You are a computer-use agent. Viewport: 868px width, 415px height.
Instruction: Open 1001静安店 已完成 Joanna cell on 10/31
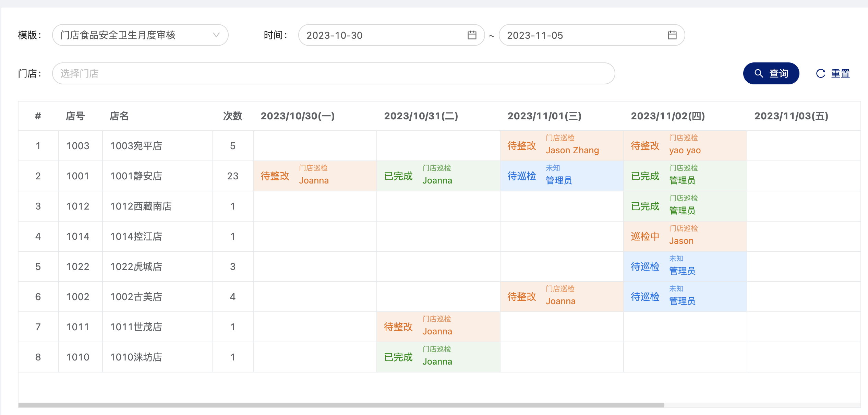coord(438,176)
